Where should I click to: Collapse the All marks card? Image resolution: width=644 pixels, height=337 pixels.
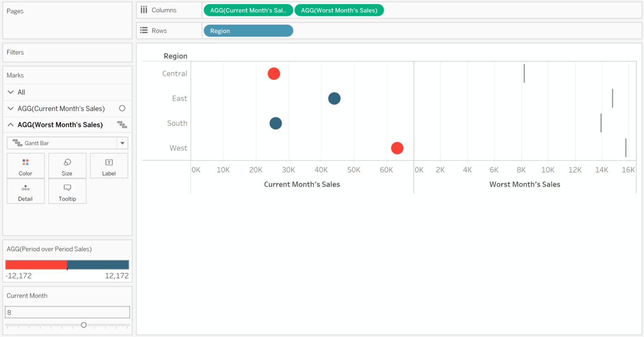tap(10, 92)
